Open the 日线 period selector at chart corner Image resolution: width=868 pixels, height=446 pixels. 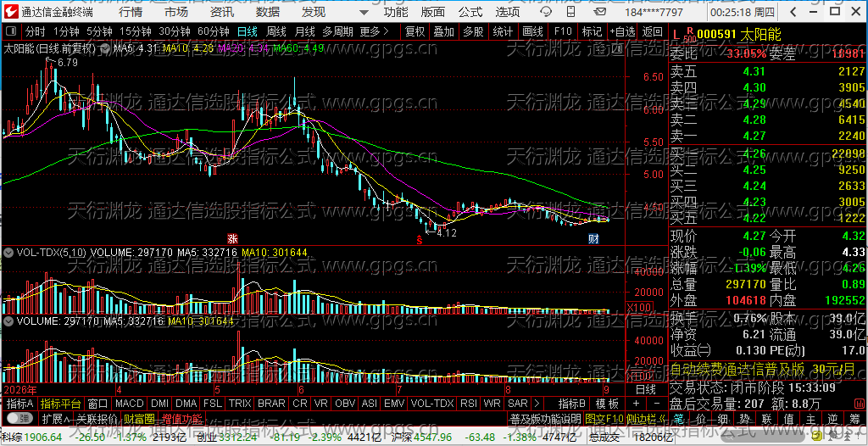pyautogui.click(x=645, y=389)
